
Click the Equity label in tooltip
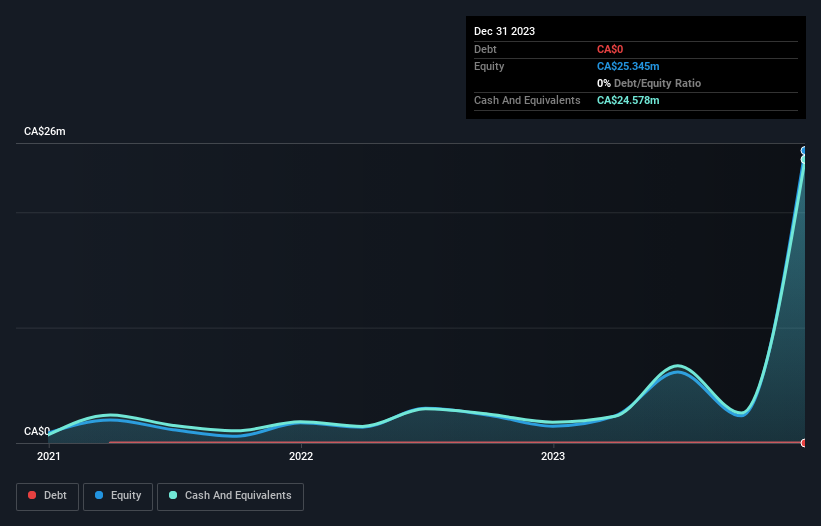(489, 66)
